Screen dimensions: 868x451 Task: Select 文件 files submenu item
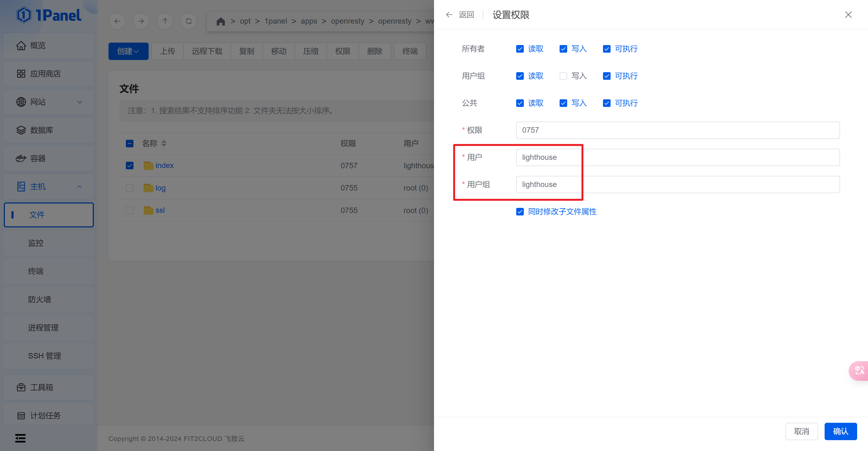[49, 215]
